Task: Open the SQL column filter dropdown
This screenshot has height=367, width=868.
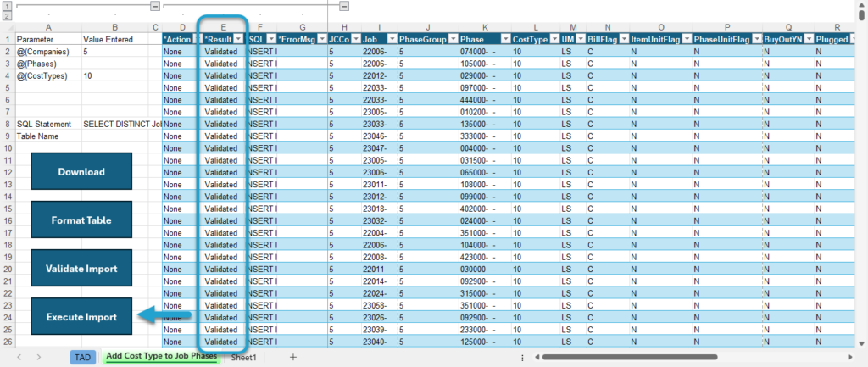Action: point(270,39)
